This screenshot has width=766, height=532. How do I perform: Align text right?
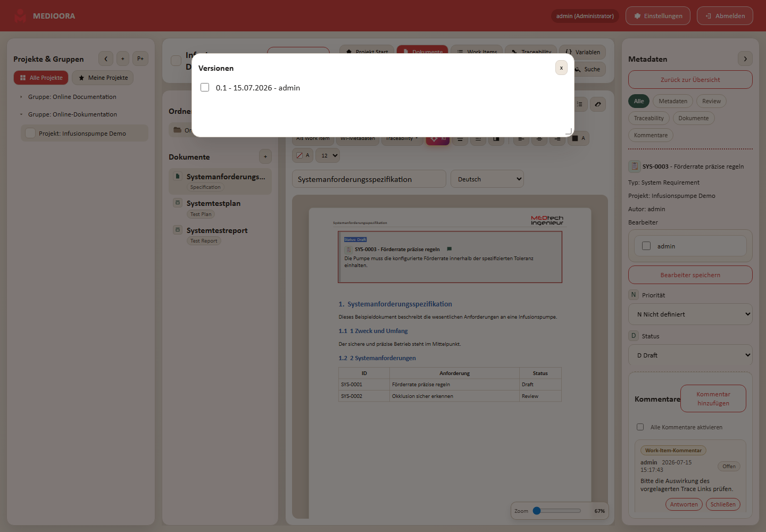(x=557, y=138)
